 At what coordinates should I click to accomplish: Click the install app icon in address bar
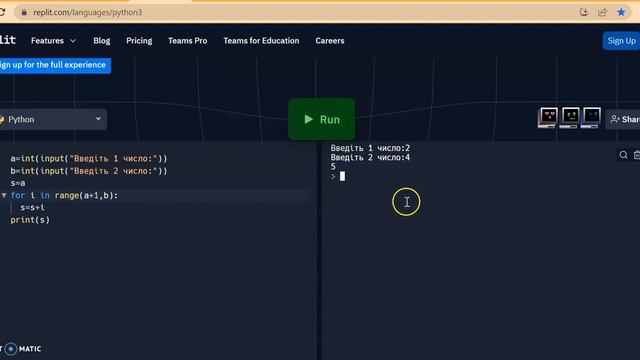point(584,12)
